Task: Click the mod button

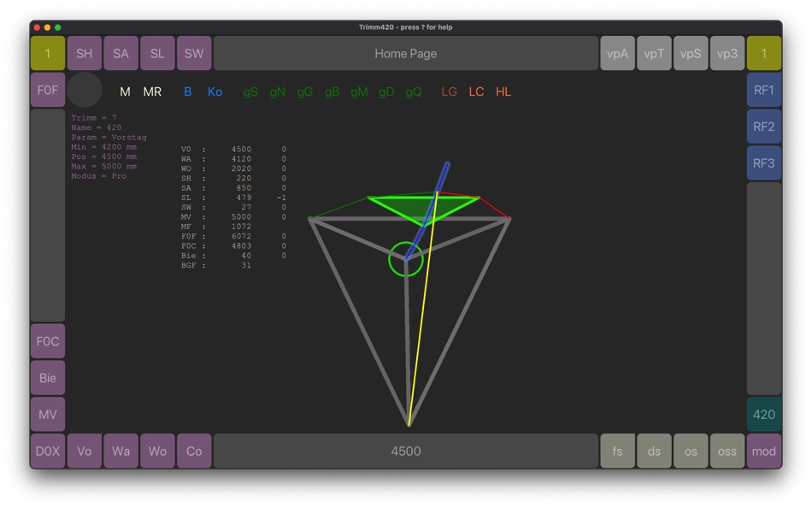Action: 764,451
